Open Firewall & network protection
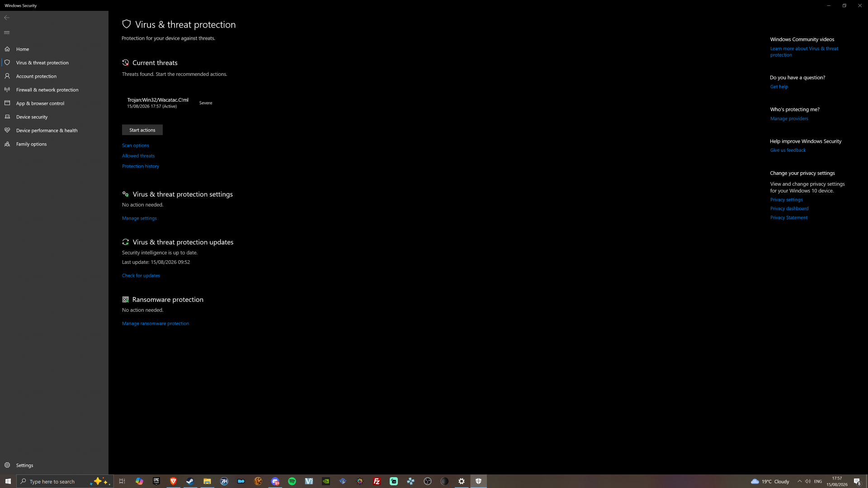Screen dimensions: 868x488 point(54,89)
